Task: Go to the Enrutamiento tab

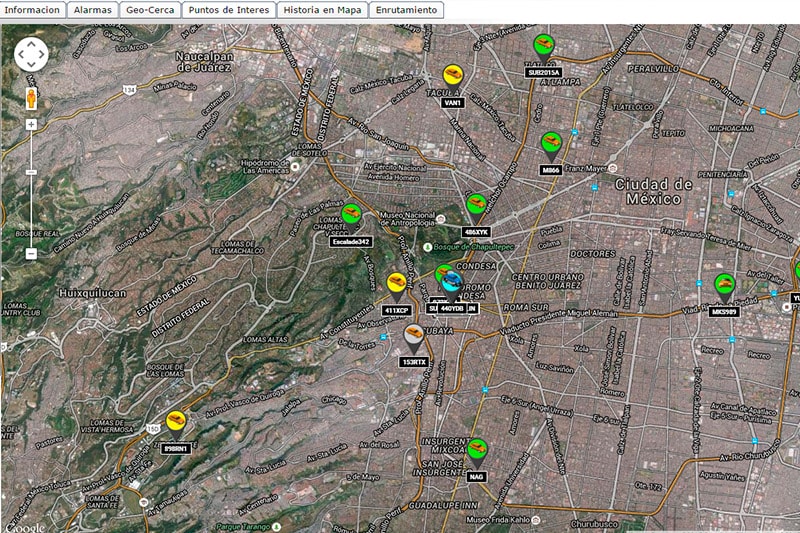Action: [x=406, y=10]
